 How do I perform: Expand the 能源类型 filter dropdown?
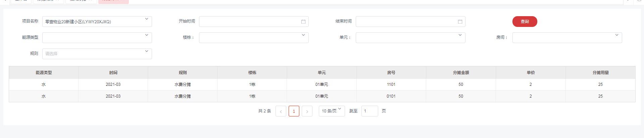[x=97, y=38]
